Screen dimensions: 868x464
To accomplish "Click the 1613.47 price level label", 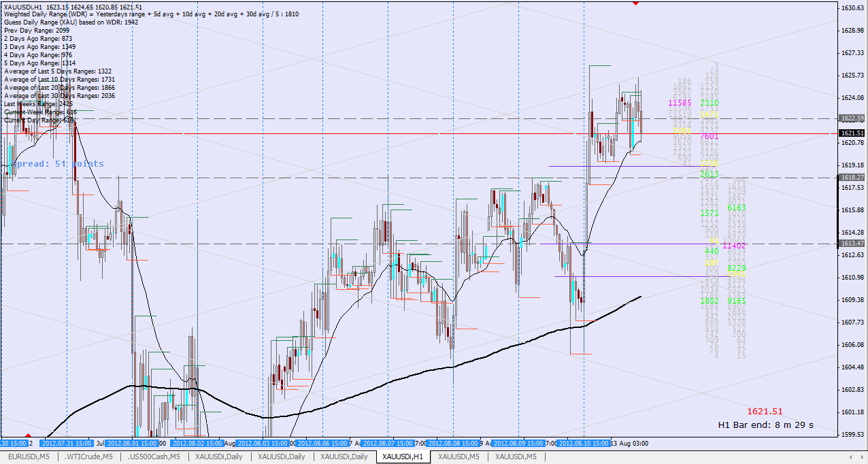I will coord(852,243).
